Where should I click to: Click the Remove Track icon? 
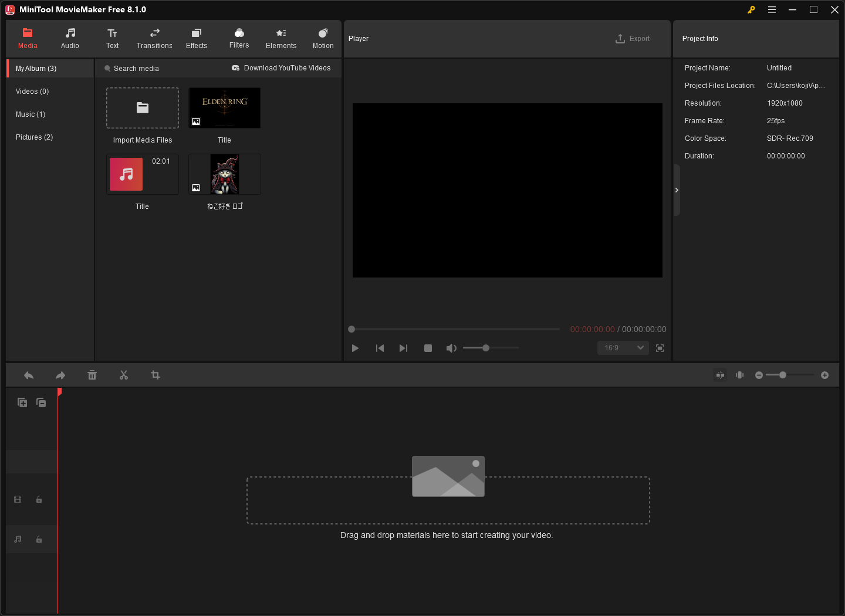point(41,402)
